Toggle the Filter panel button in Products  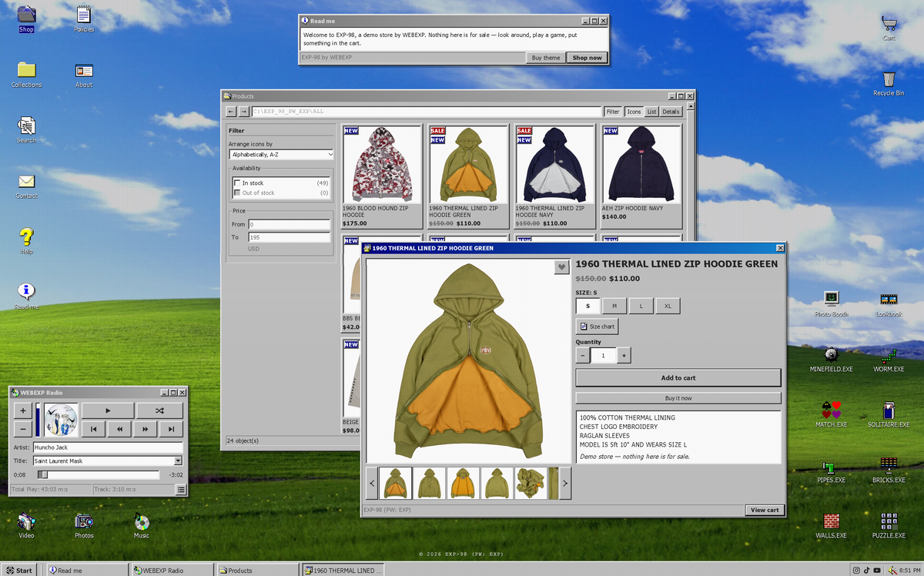coord(612,112)
